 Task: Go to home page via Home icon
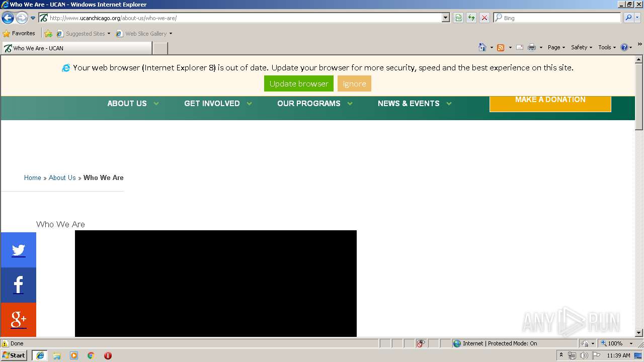(482, 47)
